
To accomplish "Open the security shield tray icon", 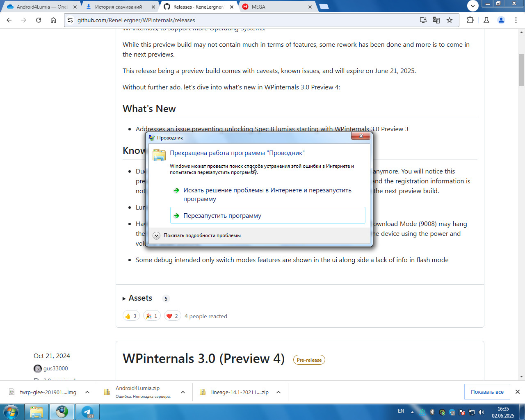I will (442, 412).
